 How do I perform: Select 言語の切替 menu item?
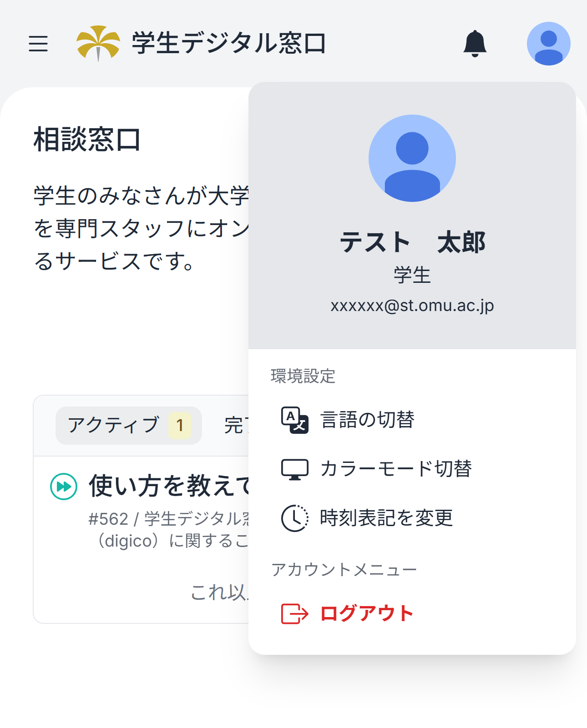coord(367,420)
